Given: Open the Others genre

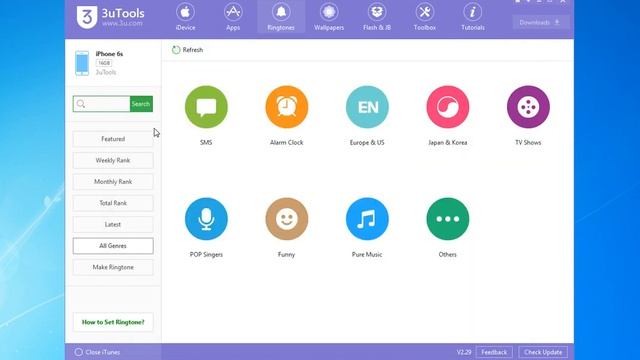Looking at the screenshot, I should (x=448, y=219).
